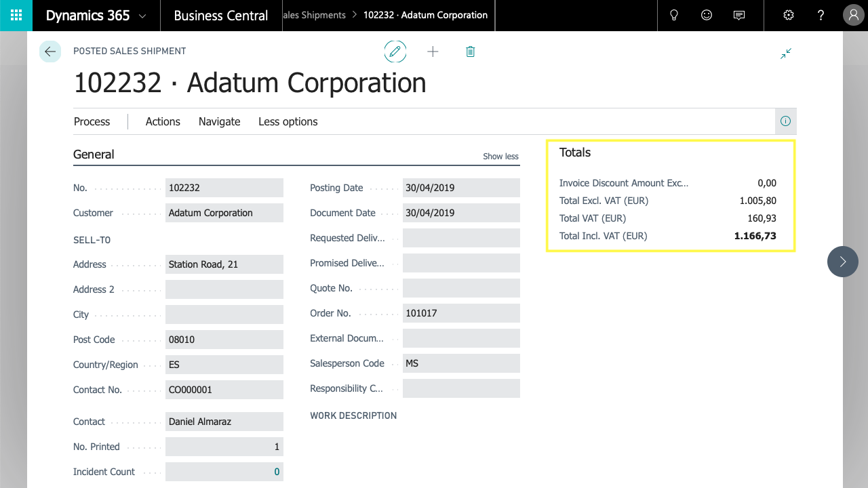Click the collapse page arrows icon
Viewport: 868px width, 488px height.
[786, 54]
